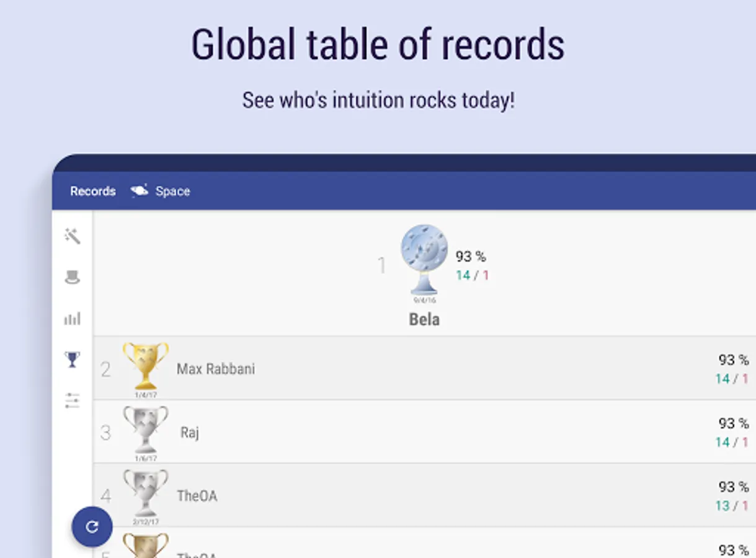Click Bela's 93 % top score
The image size is (756, 558).
[x=471, y=256]
